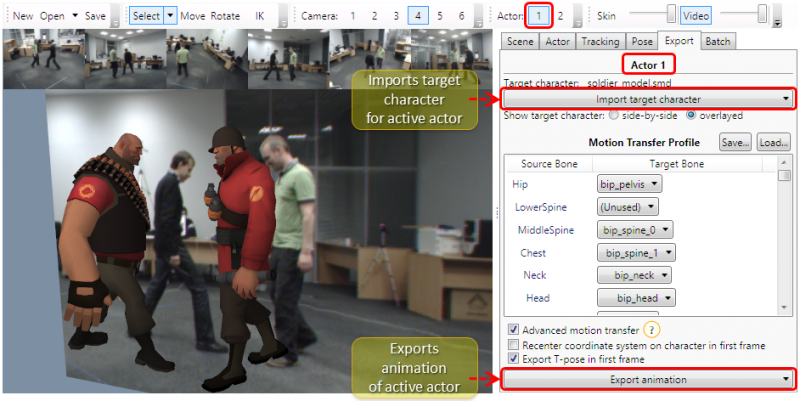Activate the Rotate tool
Image resolution: width=800 pixels, height=401 pixels.
[225, 16]
